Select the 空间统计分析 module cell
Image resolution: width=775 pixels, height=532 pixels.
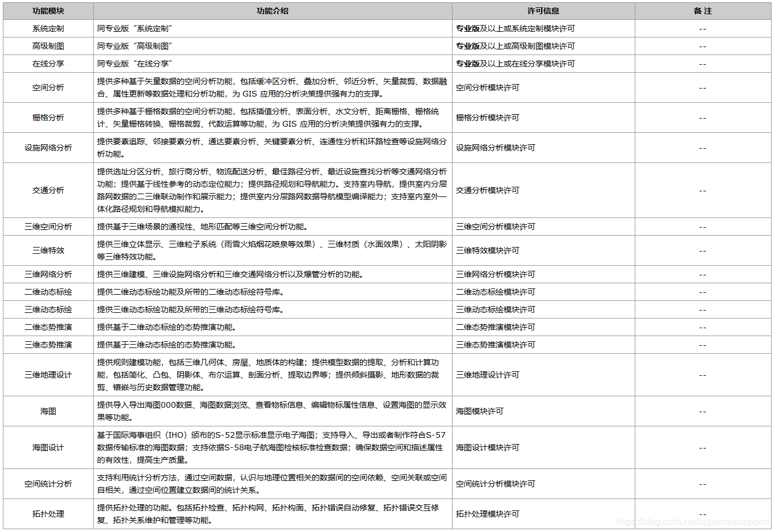click(x=48, y=484)
